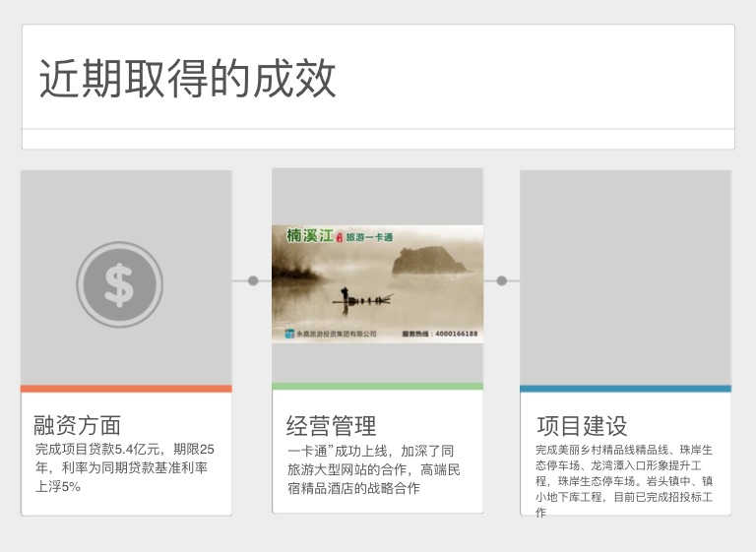Click the mountain island in the photo

pos(428,261)
